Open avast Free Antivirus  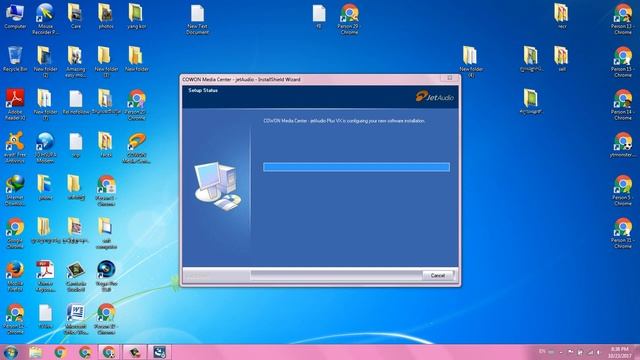tap(15, 148)
